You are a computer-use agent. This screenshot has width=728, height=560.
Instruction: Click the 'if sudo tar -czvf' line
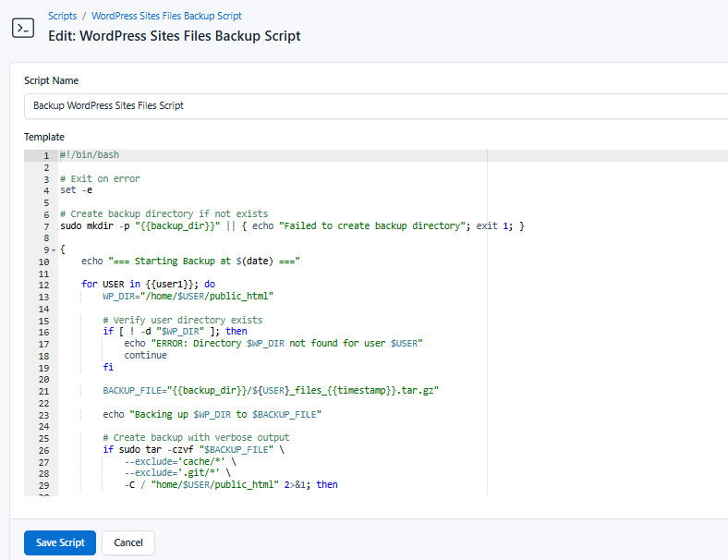pyautogui.click(x=193, y=449)
